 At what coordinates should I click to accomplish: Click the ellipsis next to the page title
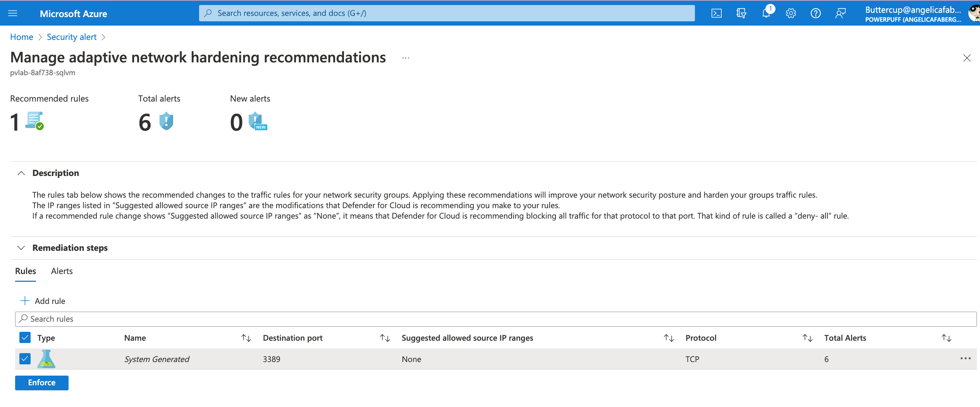[406, 58]
